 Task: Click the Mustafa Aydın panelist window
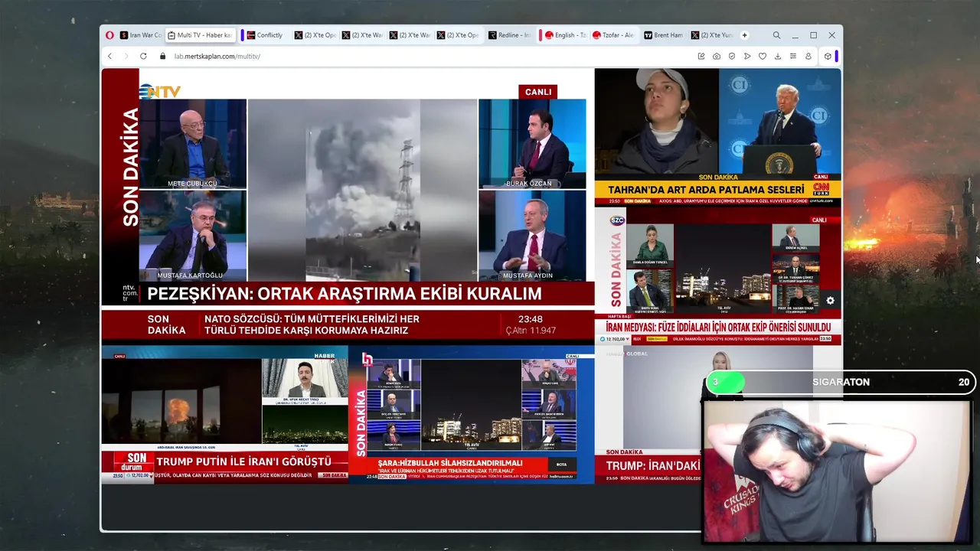tap(532, 236)
